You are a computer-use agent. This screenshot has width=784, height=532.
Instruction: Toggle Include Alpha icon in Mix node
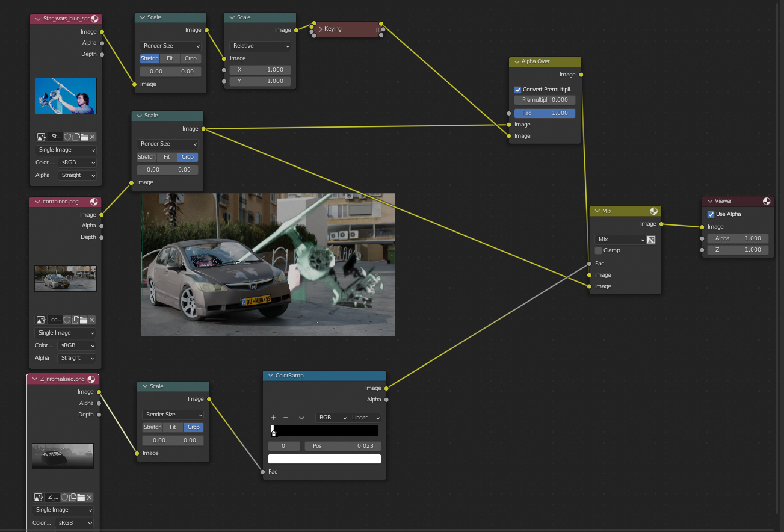(x=650, y=240)
